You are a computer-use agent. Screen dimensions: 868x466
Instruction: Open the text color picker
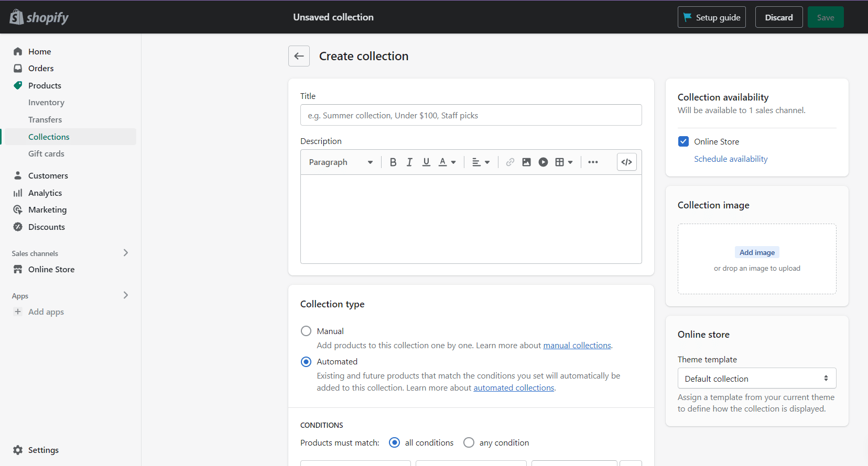[x=447, y=162]
